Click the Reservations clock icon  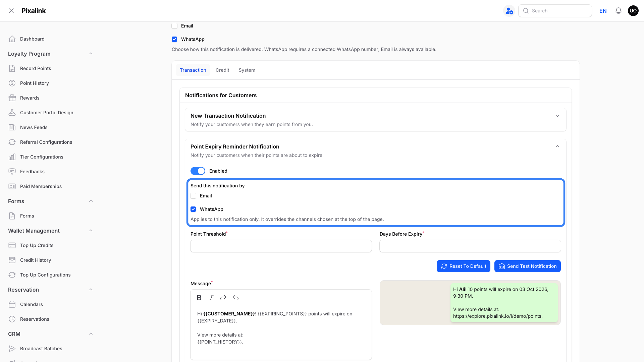point(12,319)
